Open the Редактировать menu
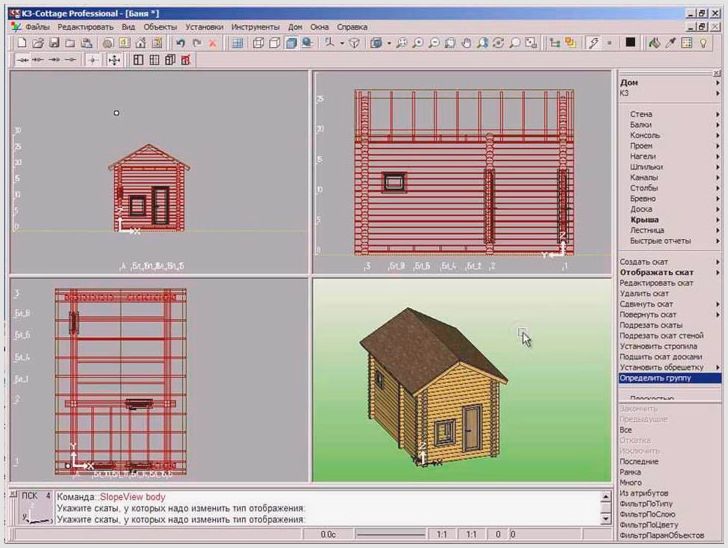The image size is (728, 548). coord(85,27)
